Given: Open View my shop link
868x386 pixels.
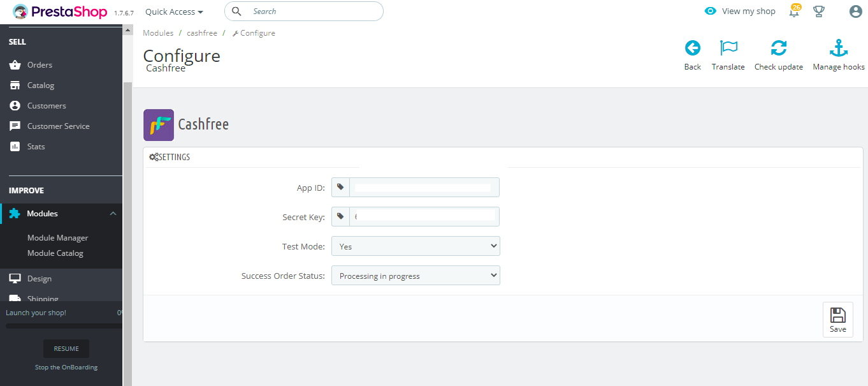Looking at the screenshot, I should click(748, 11).
